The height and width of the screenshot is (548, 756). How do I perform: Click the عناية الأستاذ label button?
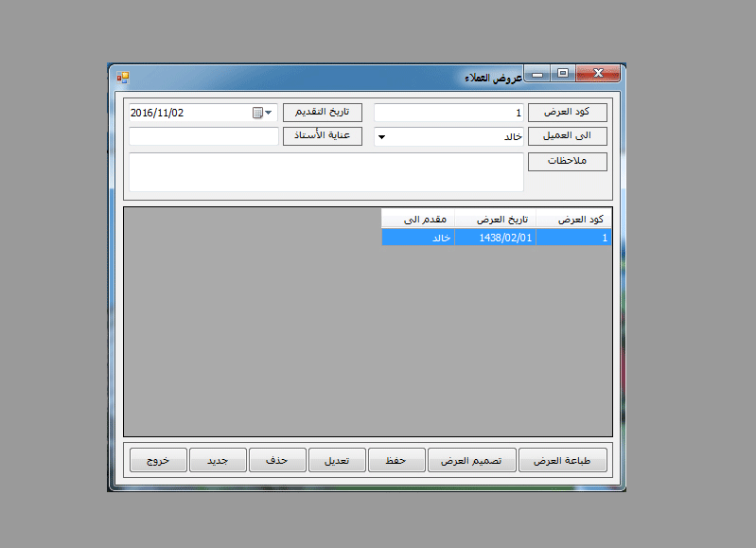[x=322, y=136]
